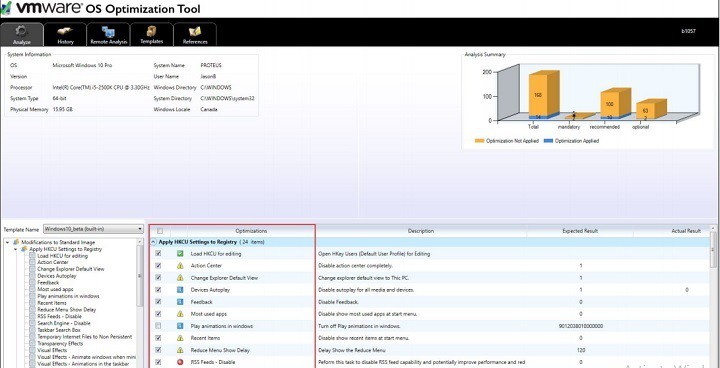Image resolution: width=720 pixels, height=368 pixels.
Task: Click warning icon beside Recent Items
Action: pos(180,338)
